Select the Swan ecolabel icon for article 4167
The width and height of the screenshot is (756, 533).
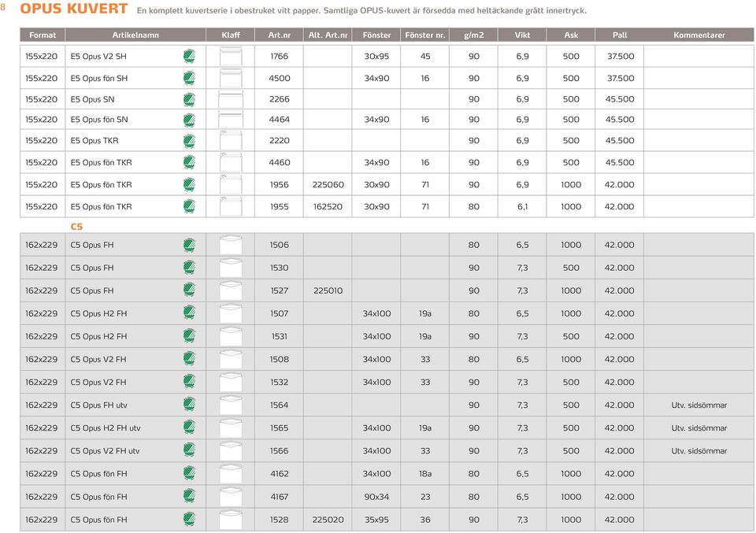pos(189,496)
